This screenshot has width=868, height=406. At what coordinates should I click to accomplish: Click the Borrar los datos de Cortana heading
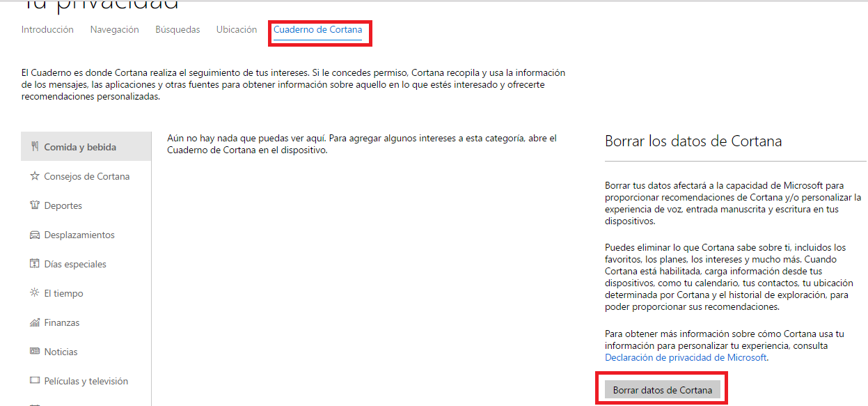coord(693,141)
